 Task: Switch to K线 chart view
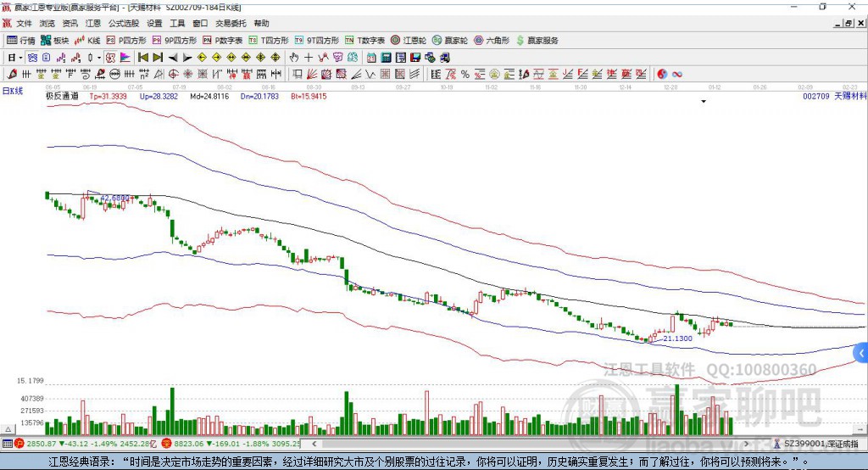pyautogui.click(x=87, y=41)
